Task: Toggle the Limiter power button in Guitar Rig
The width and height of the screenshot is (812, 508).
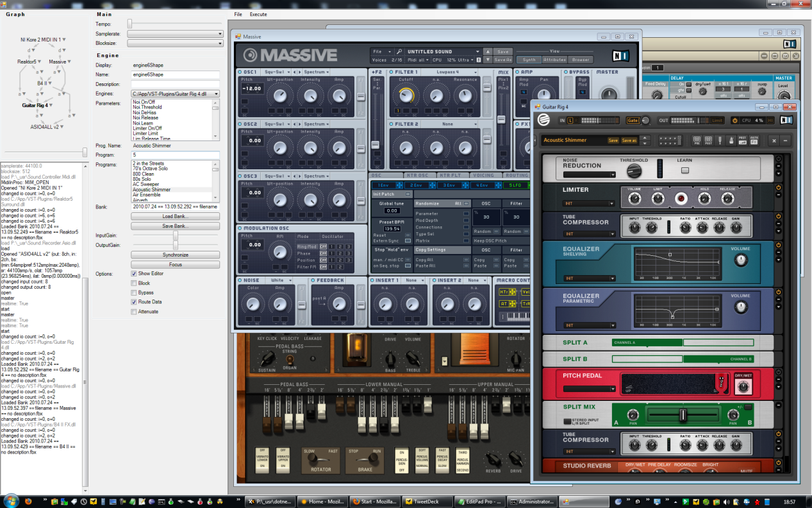Action: coord(779,188)
